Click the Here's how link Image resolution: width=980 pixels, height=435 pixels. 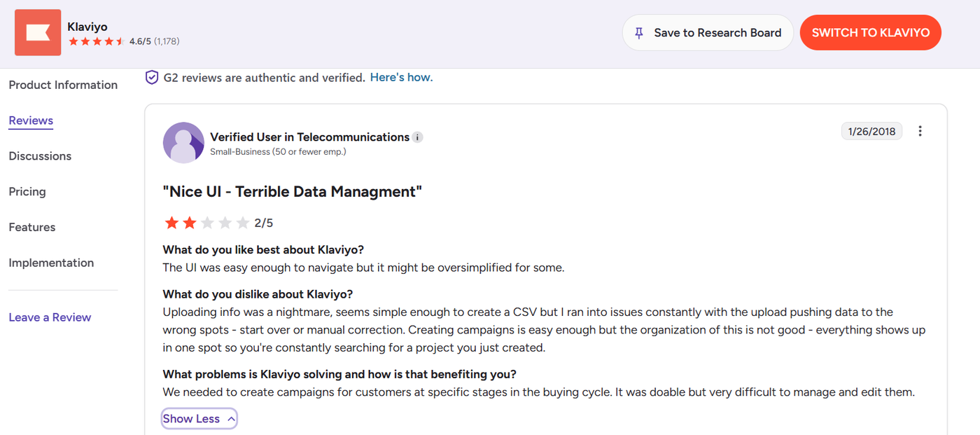pyautogui.click(x=401, y=78)
